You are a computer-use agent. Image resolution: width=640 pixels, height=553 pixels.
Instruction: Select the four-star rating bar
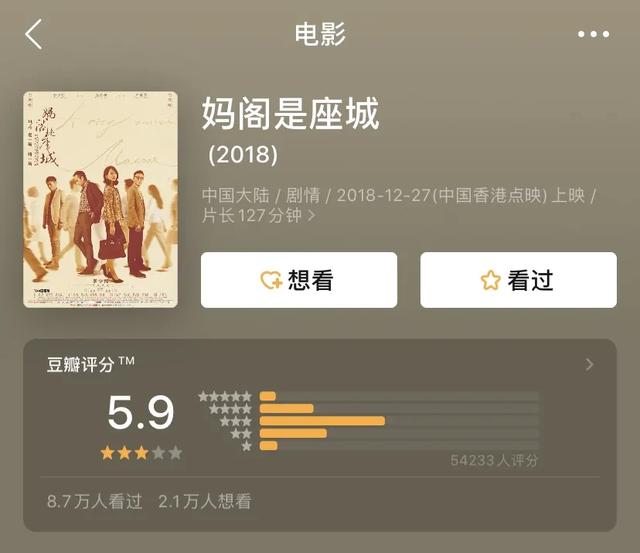399,409
